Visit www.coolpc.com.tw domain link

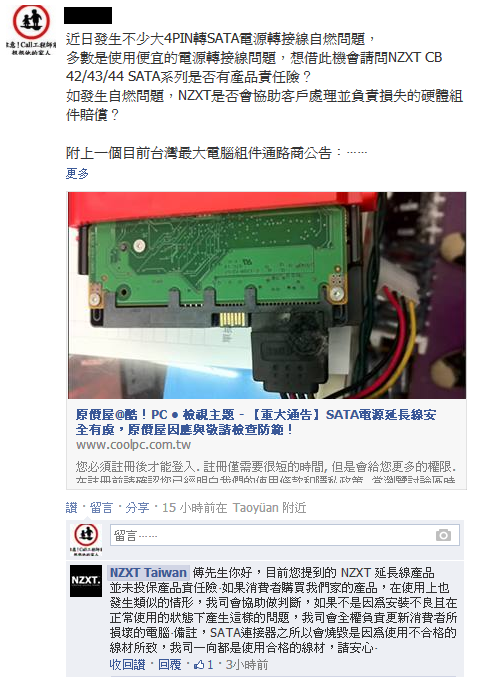[x=133, y=445]
